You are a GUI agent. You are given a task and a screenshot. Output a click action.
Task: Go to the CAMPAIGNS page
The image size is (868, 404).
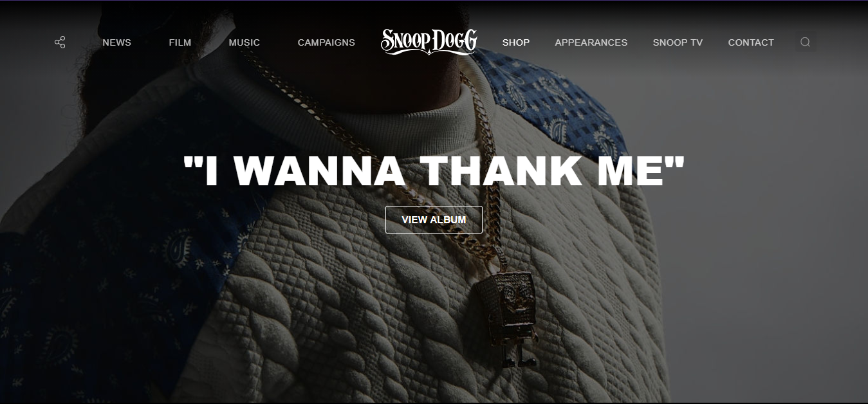[326, 42]
